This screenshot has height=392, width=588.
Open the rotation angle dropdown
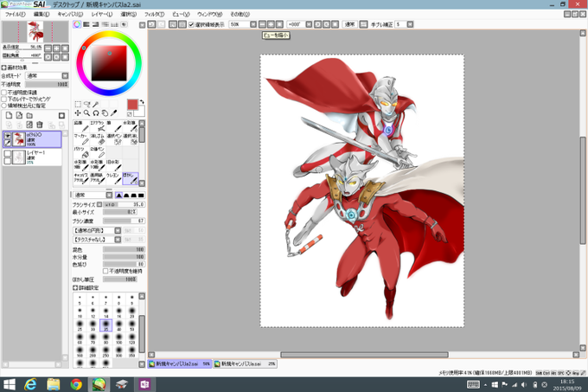click(309, 24)
